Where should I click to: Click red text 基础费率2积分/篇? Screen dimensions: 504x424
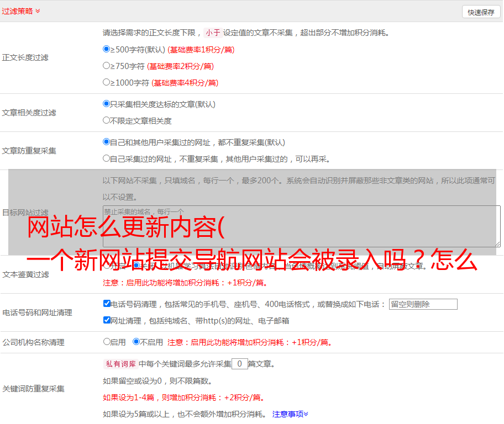coord(181,66)
